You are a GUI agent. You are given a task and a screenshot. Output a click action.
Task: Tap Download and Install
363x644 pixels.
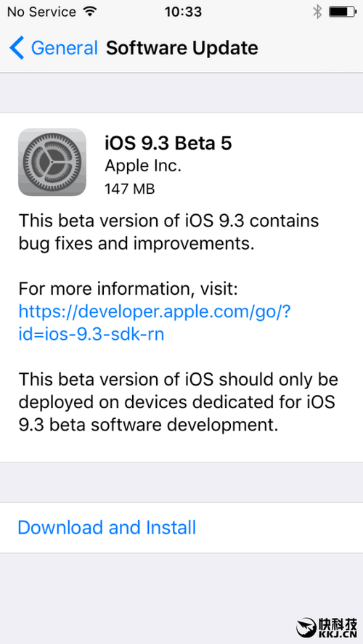(107, 527)
